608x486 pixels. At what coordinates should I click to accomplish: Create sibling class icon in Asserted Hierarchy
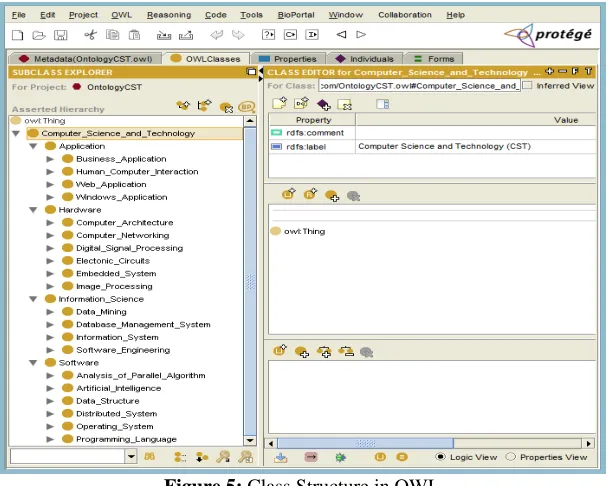[x=204, y=105]
